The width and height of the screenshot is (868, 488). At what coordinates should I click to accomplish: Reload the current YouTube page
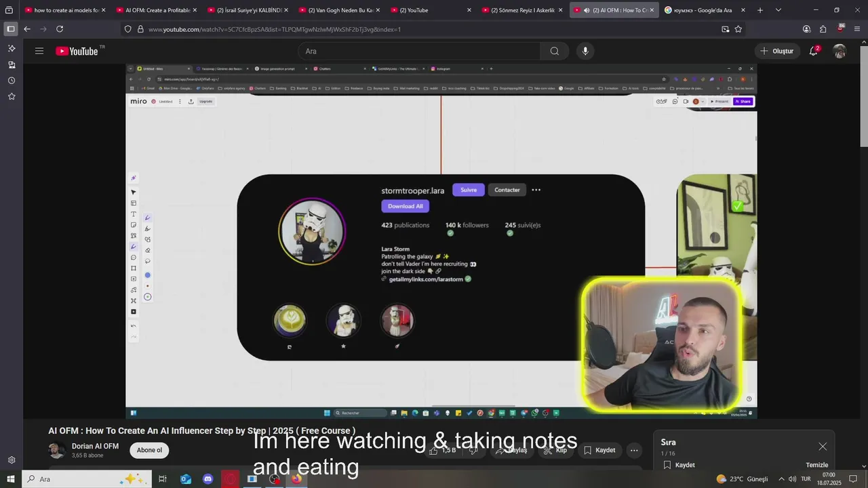click(60, 29)
